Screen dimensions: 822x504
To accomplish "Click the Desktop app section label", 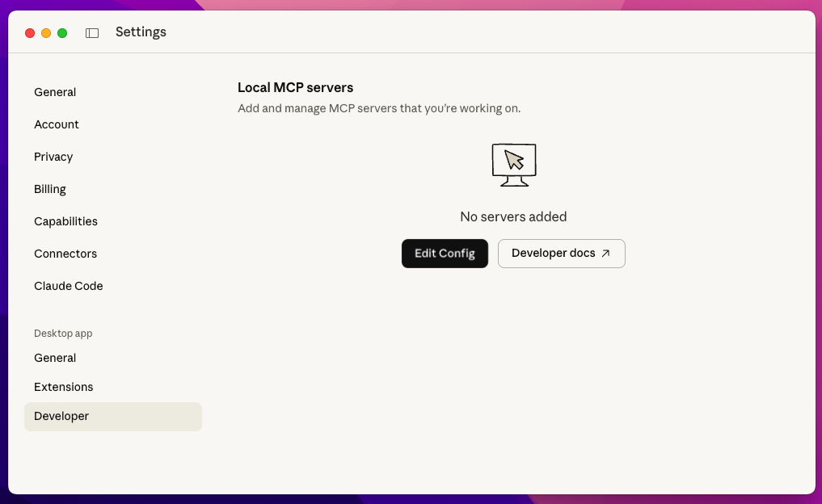I will point(63,334).
